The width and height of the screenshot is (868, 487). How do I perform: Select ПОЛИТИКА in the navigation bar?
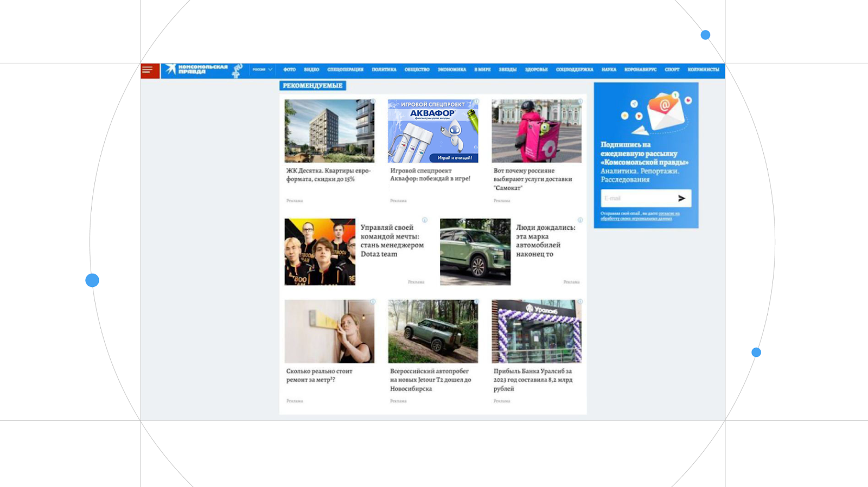tap(384, 69)
